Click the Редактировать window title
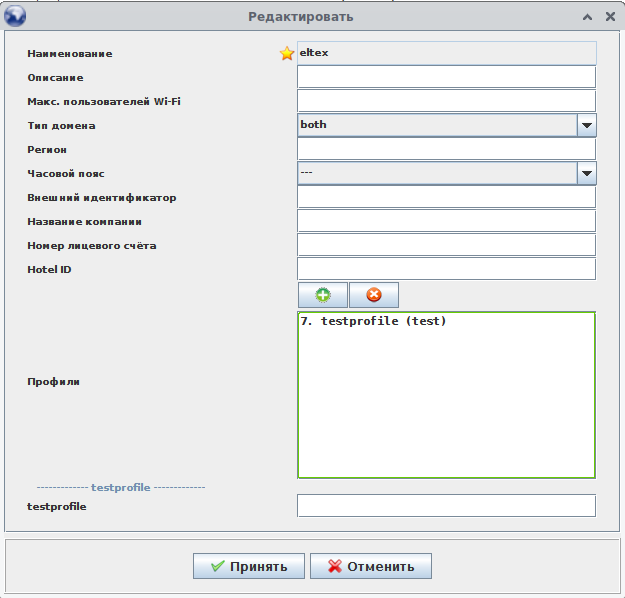This screenshot has width=625, height=598. [x=301, y=17]
